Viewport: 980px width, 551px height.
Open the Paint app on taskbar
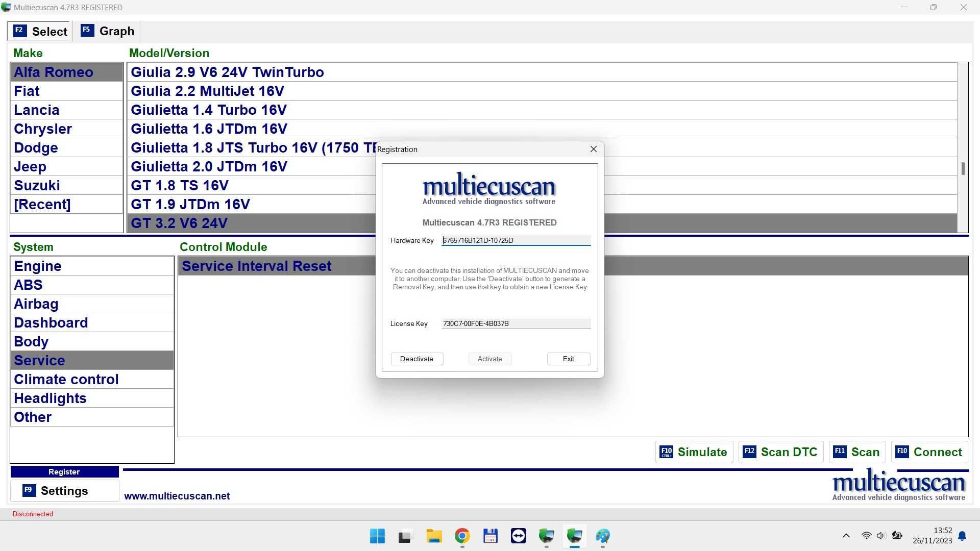click(x=603, y=536)
